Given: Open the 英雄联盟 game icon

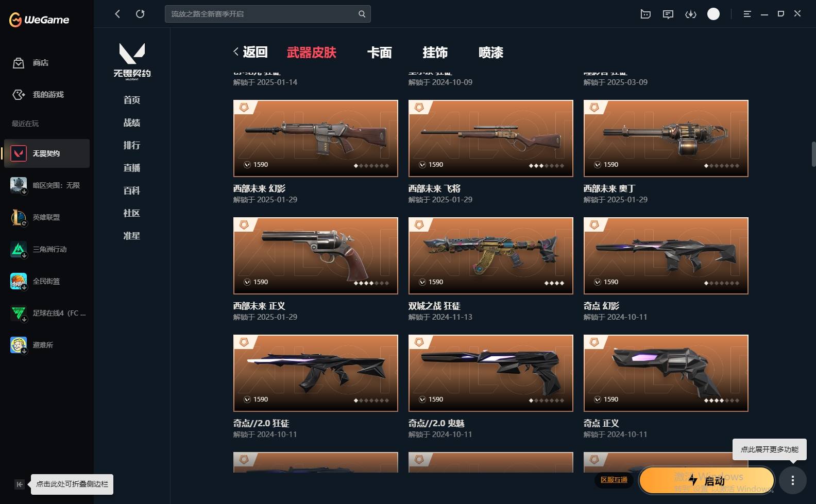Looking at the screenshot, I should [x=19, y=217].
